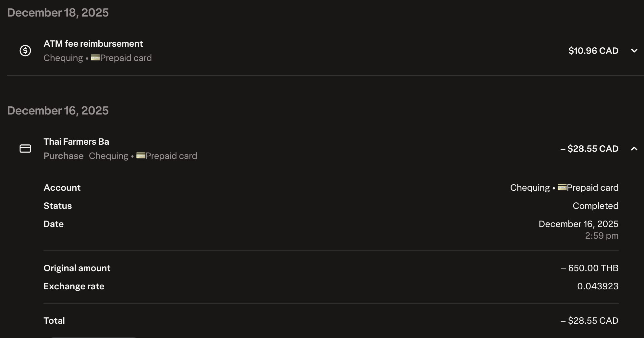This screenshot has width=644, height=338.
Task: Click the prepaid card emoji under Thai Farmers Ba
Action: point(141,156)
